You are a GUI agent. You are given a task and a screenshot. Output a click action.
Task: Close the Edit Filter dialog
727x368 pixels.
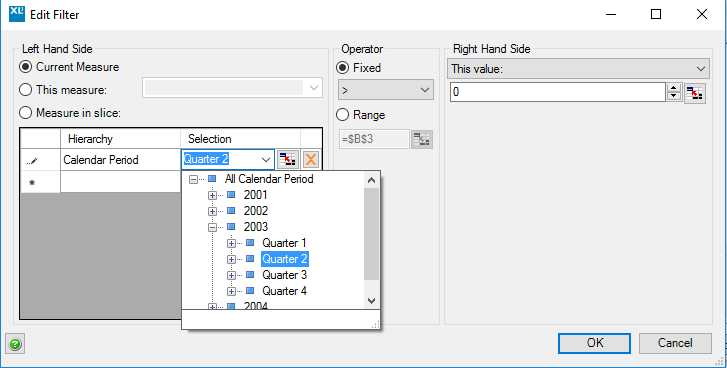[x=701, y=14]
